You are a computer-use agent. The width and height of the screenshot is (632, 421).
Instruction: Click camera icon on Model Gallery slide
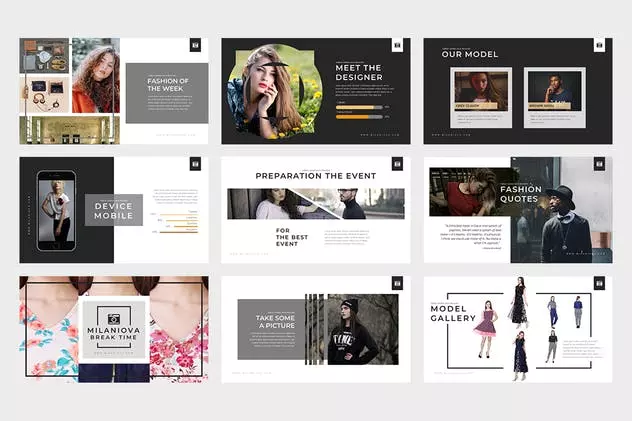coord(599,283)
